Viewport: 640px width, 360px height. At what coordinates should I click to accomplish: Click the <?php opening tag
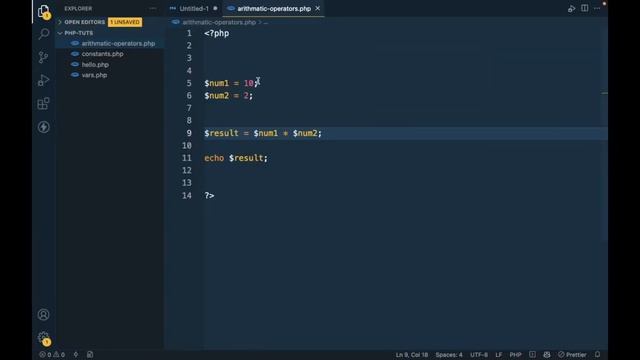pos(217,33)
